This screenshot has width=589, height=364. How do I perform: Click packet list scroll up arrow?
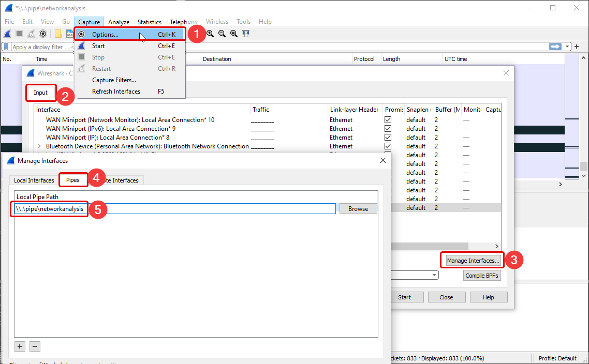click(x=583, y=58)
